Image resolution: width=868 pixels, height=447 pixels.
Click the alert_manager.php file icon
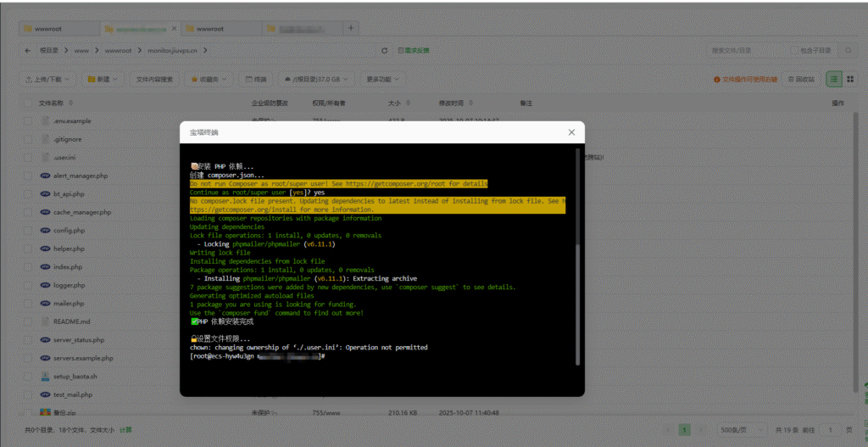pyautogui.click(x=45, y=176)
